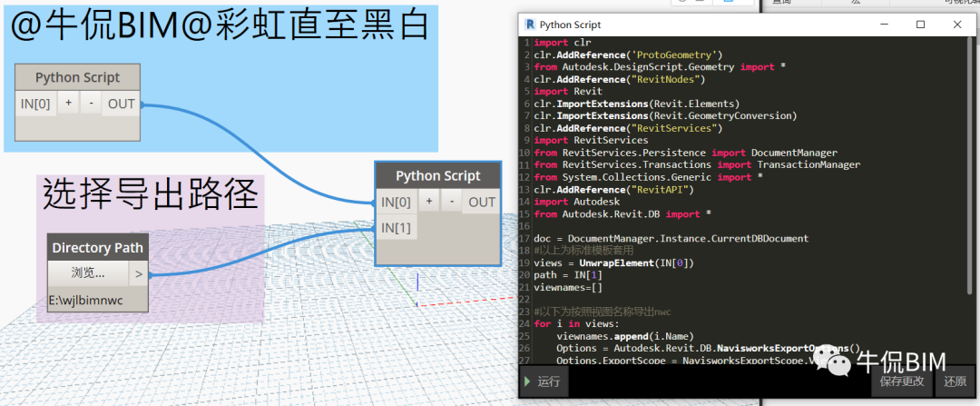The height and width of the screenshot is (406, 980).
Task: Click the viewnames.append(i.Name) line
Action: click(625, 336)
